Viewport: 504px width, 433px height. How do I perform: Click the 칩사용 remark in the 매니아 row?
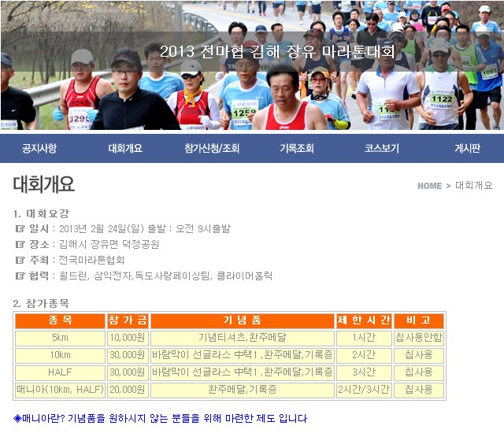(419, 390)
